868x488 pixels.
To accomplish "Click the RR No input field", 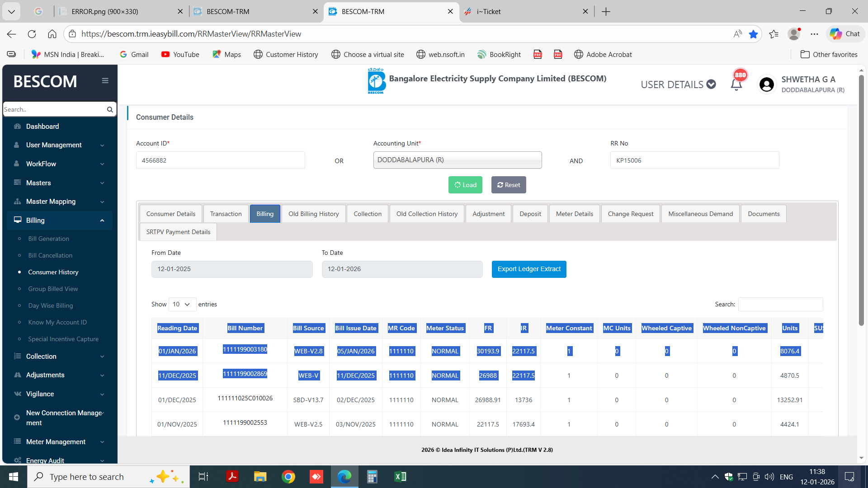I will 694,160.
